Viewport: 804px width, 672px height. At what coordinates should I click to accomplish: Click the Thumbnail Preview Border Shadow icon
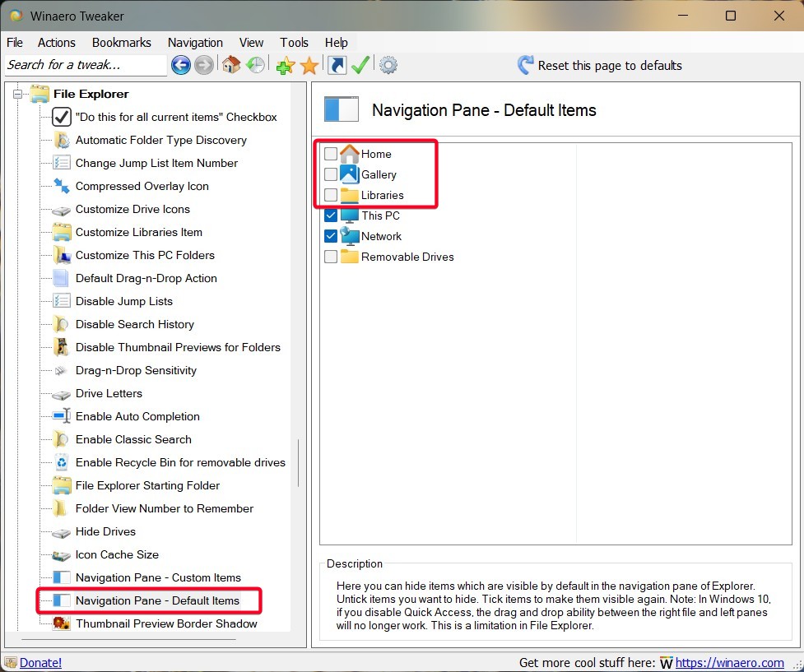(x=62, y=623)
